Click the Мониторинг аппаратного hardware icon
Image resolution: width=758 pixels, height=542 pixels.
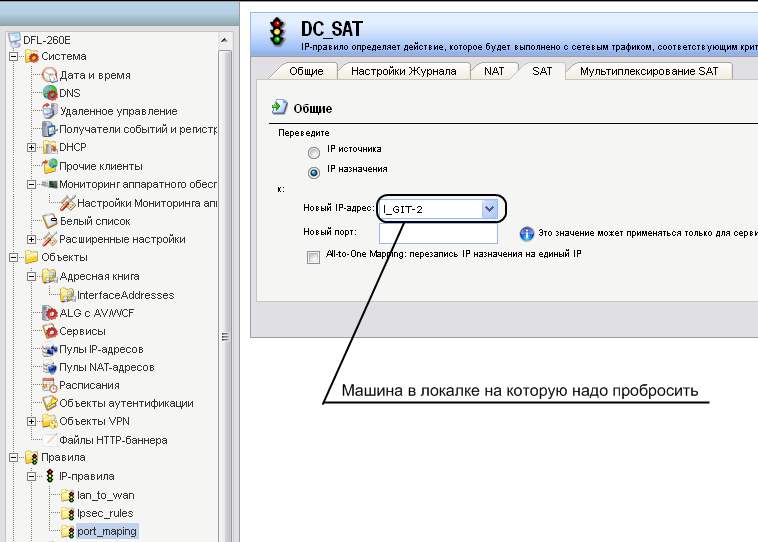[50, 184]
